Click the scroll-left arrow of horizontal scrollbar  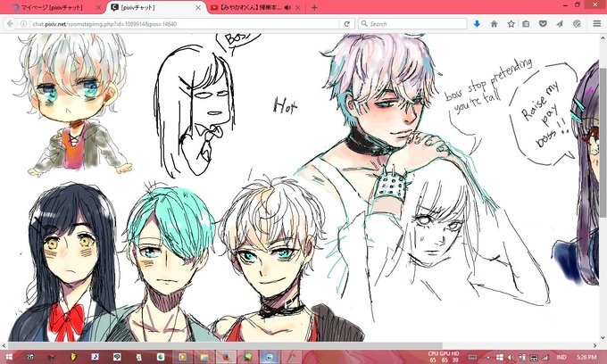click(x=4, y=345)
